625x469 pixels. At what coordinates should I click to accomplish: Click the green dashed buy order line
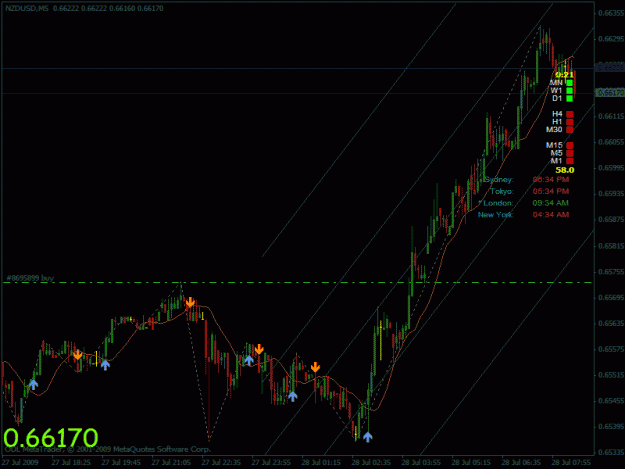297,283
